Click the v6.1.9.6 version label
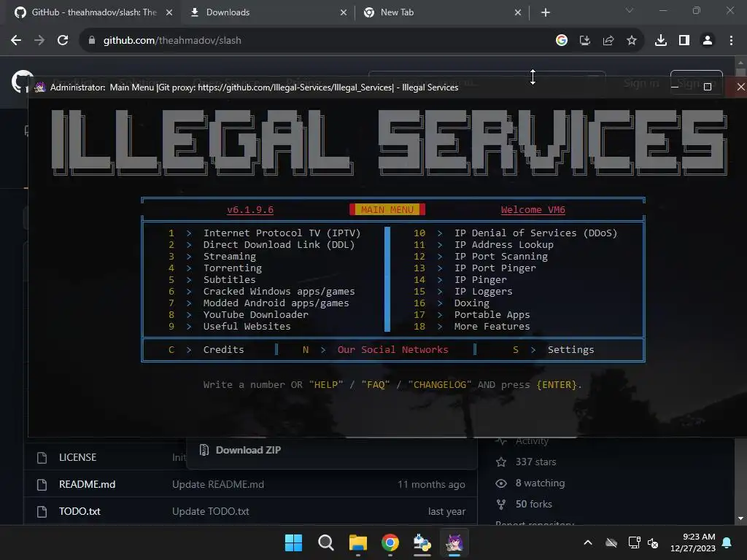747x560 pixels. [250, 209]
